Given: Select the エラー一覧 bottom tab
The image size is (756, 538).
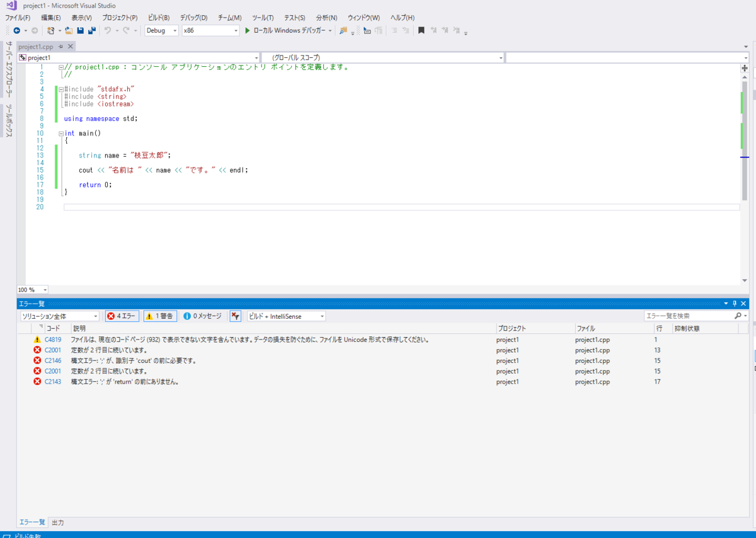Looking at the screenshot, I should tap(32, 522).
